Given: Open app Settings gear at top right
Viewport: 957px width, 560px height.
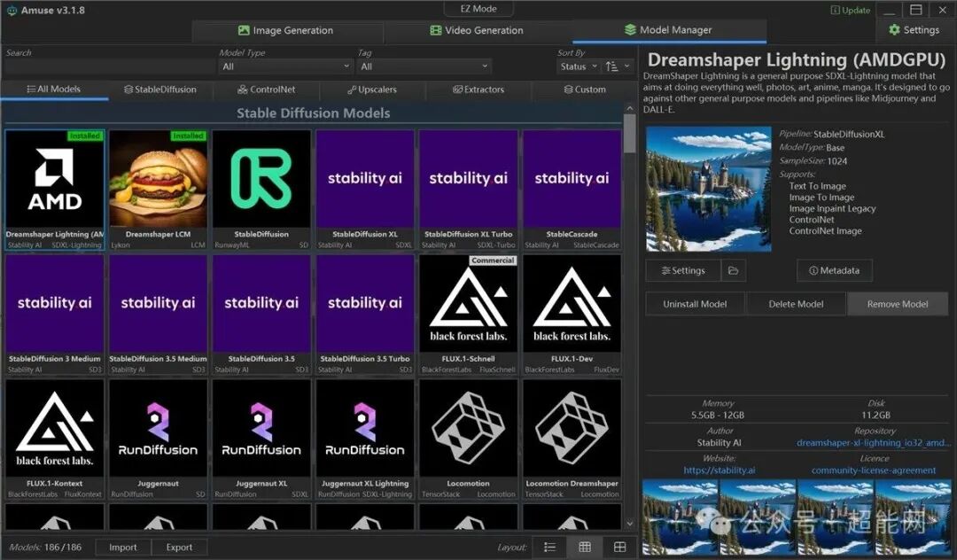Looking at the screenshot, I should pyautogui.click(x=913, y=30).
